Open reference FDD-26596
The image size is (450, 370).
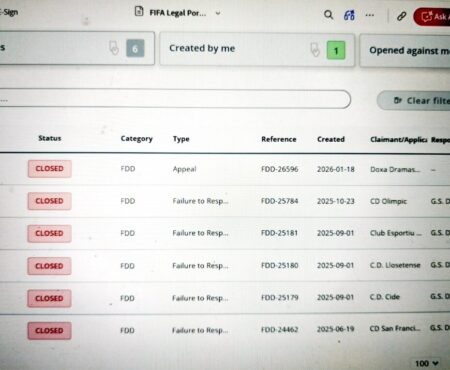point(280,169)
